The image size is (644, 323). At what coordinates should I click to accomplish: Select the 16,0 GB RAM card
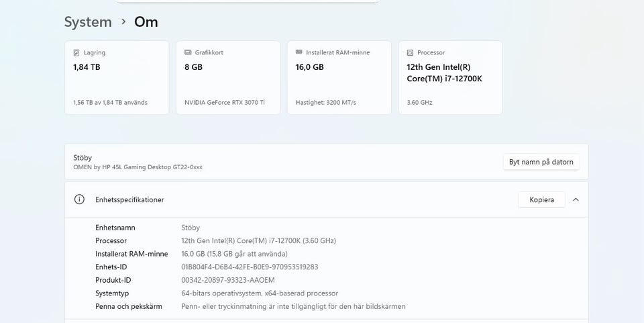(x=339, y=77)
